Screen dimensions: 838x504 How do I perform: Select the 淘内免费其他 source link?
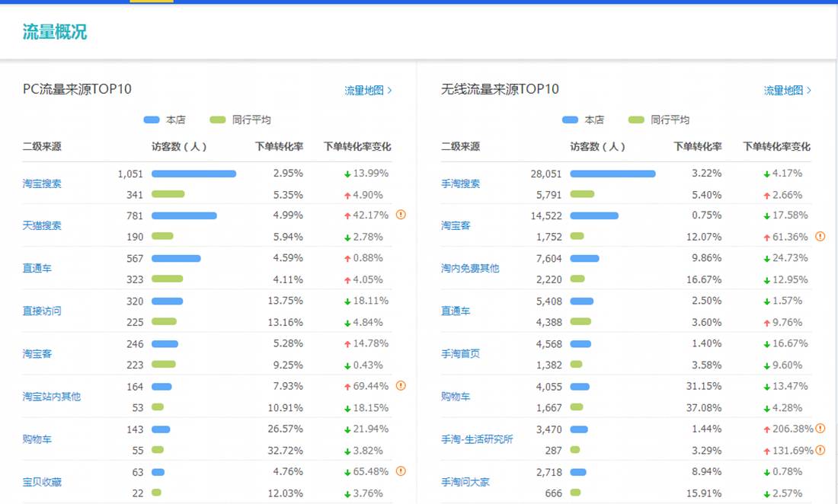tap(470, 268)
